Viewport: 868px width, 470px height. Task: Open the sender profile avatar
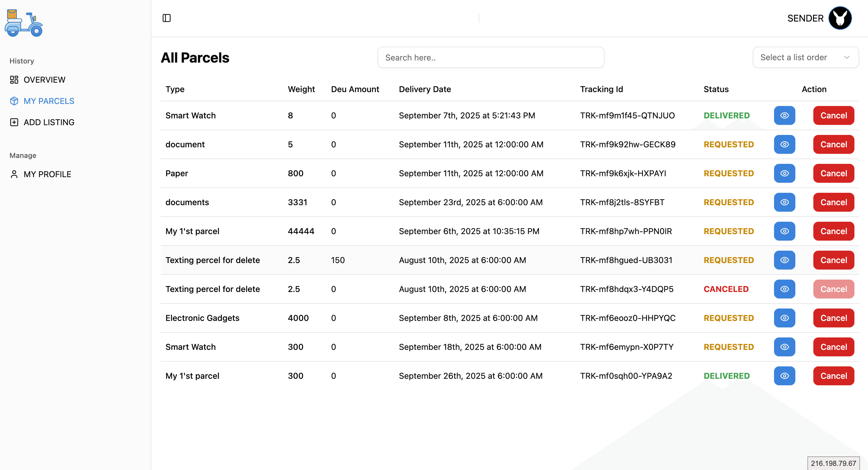click(840, 18)
